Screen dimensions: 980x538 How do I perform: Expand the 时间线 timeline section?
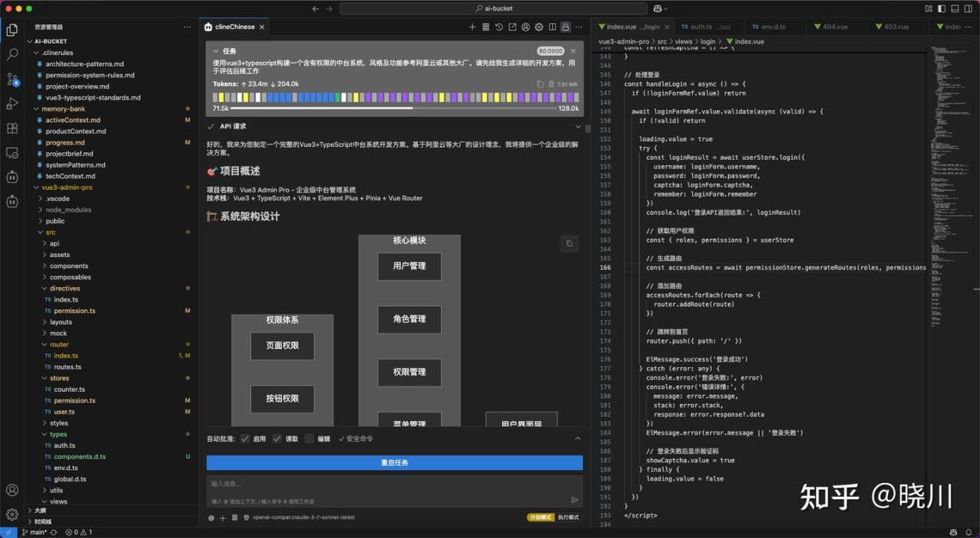(43, 522)
